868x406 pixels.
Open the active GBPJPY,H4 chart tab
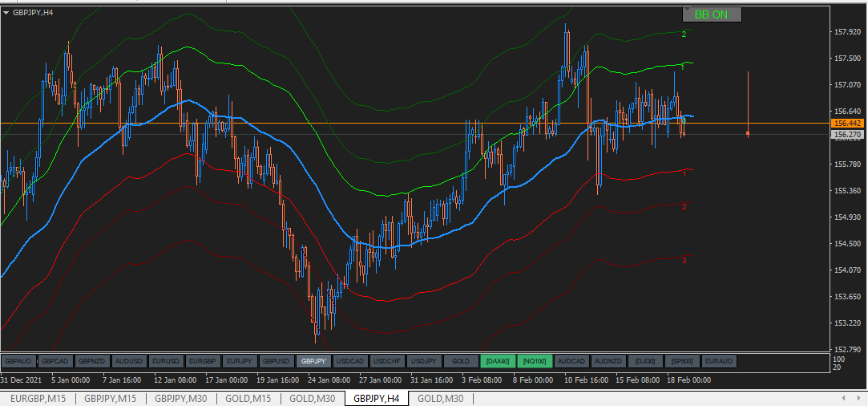(377, 399)
